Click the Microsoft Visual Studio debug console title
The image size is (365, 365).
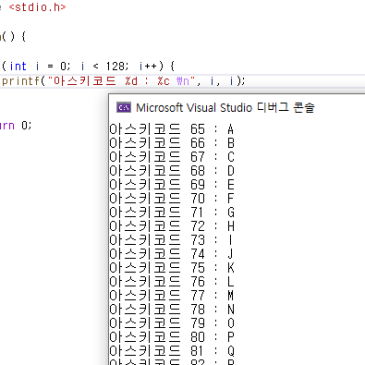pos(225,108)
